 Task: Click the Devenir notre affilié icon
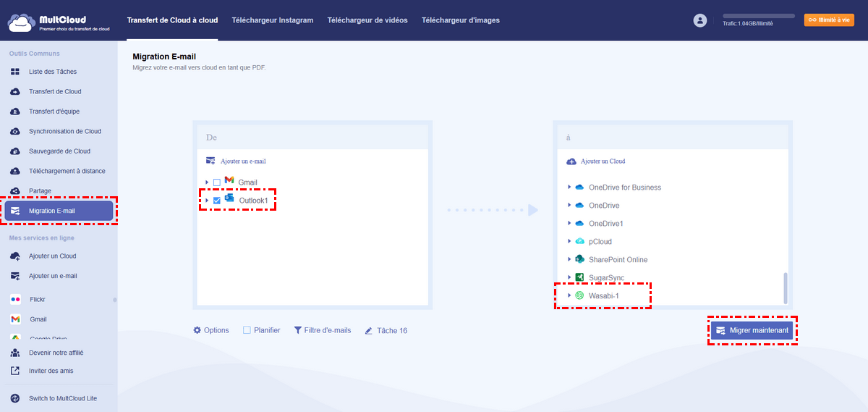[x=15, y=353]
